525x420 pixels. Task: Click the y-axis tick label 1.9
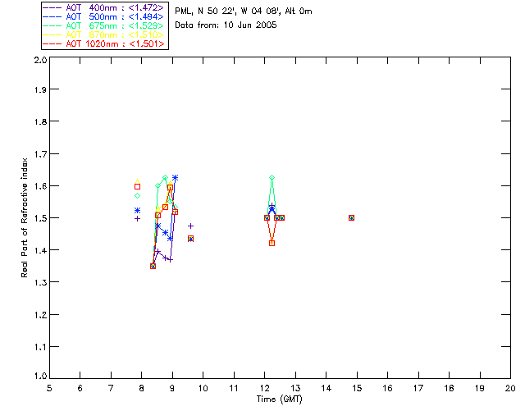(40, 89)
